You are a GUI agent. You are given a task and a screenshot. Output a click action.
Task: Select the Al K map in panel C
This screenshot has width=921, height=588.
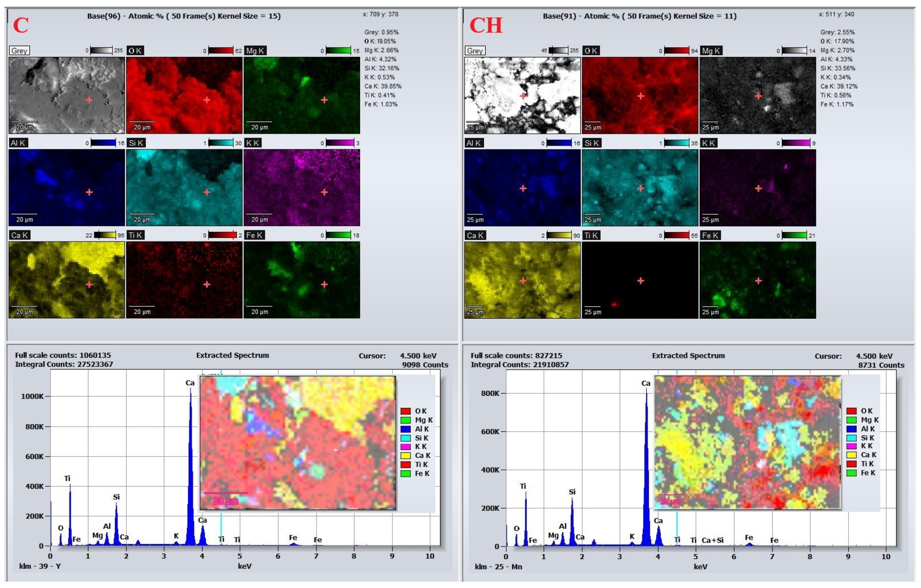[x=67, y=187]
